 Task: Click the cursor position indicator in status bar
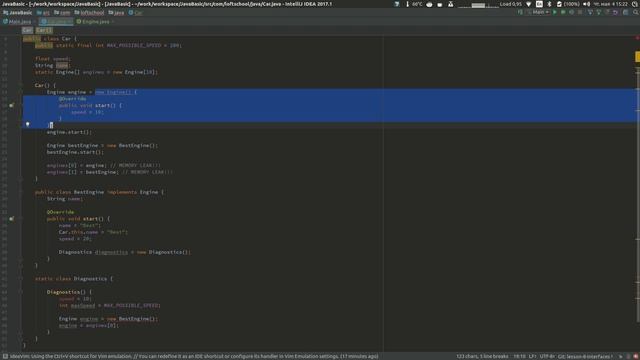[x=519, y=356]
